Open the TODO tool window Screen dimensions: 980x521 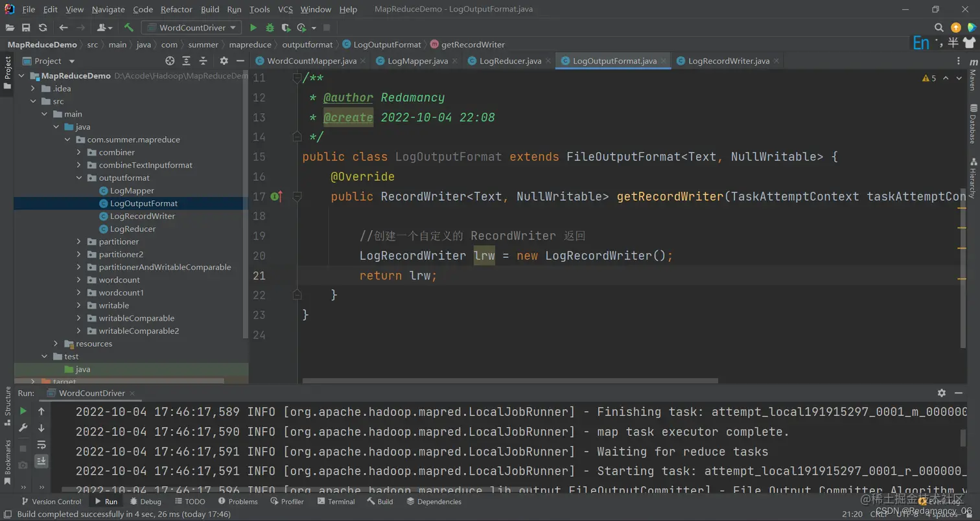point(189,502)
